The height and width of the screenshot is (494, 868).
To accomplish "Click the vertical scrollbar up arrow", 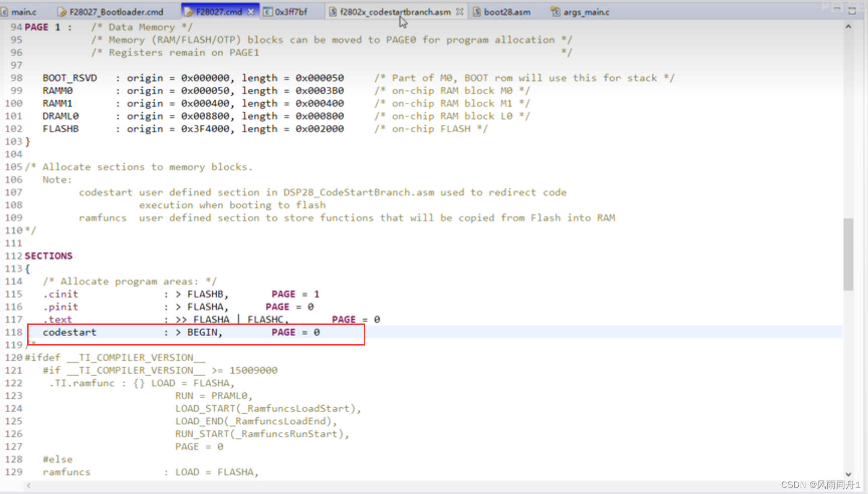I will point(848,27).
